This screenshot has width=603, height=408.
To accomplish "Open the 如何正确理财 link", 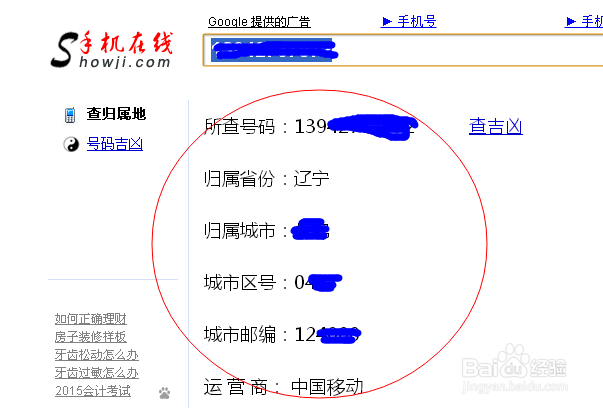I will 90,319.
